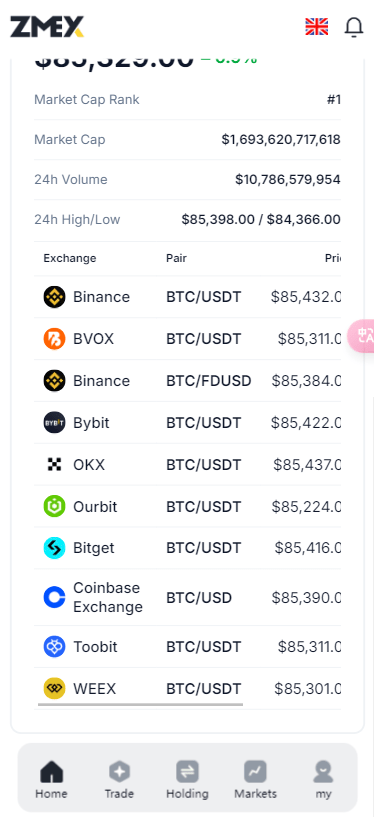Sort by the Exchange column header
This screenshot has width=374, height=819.
tap(69, 258)
